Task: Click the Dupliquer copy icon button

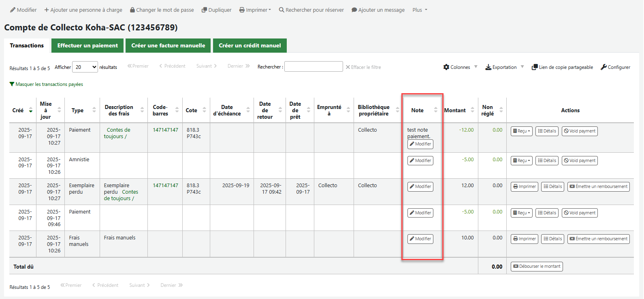Action: (216, 10)
